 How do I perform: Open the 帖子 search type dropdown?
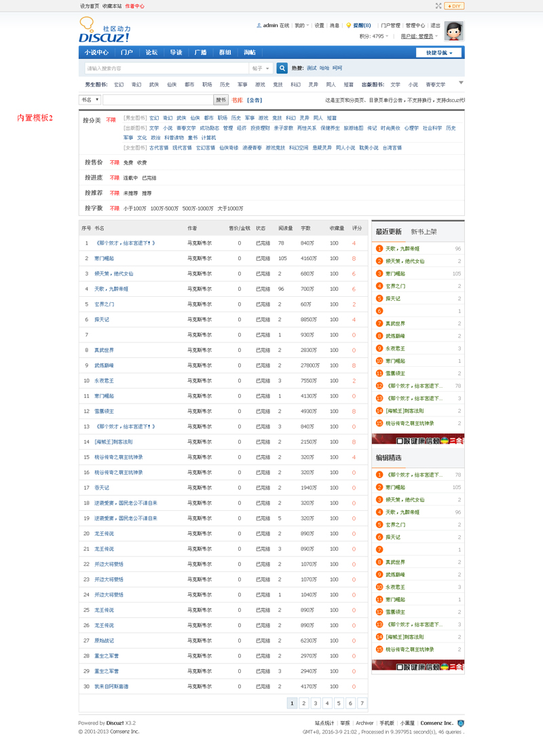pyautogui.click(x=261, y=69)
